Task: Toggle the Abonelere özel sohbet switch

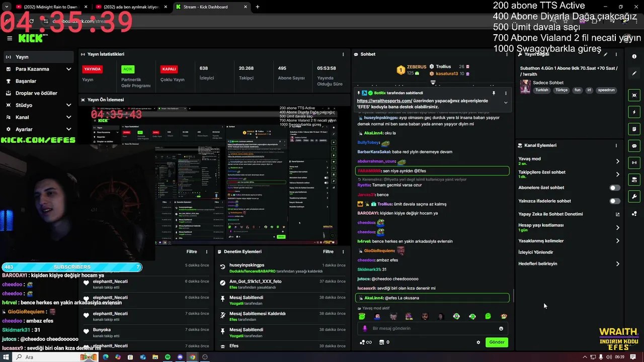Action: pyautogui.click(x=615, y=188)
